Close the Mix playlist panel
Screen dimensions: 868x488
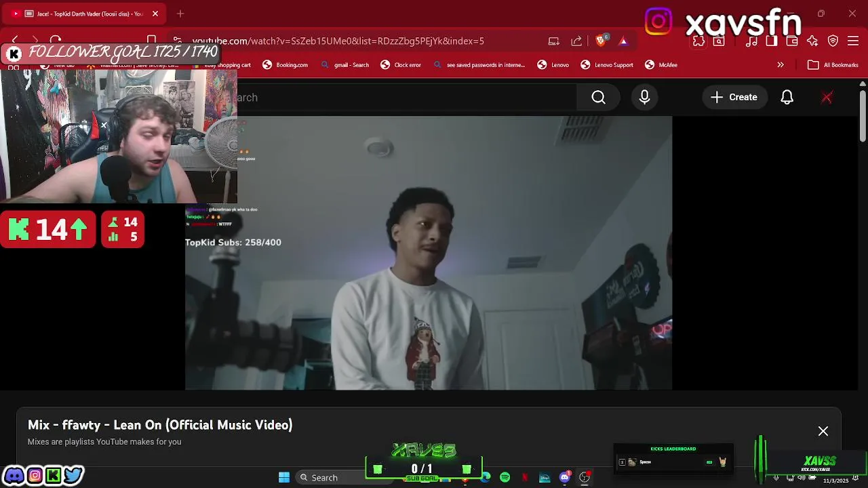pyautogui.click(x=823, y=431)
